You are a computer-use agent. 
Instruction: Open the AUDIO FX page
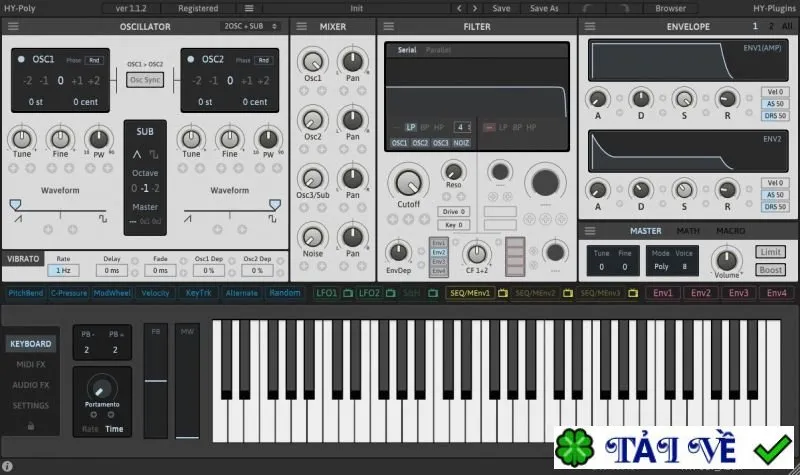click(31, 385)
